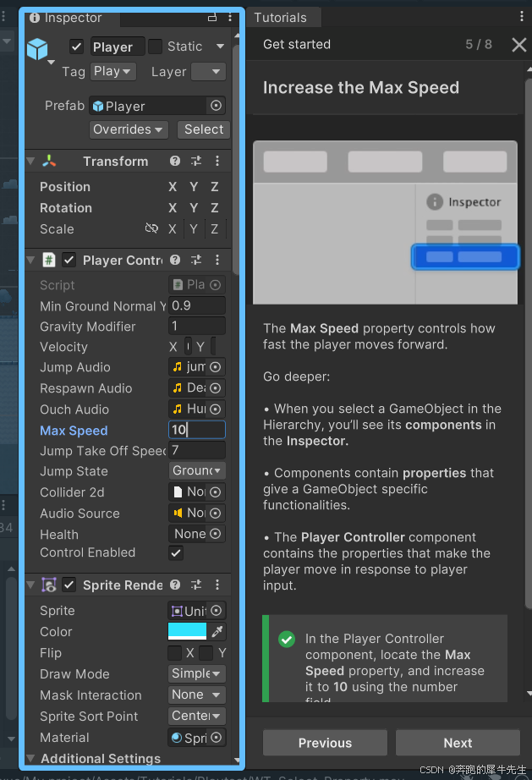Click the Player Controller script icon
This screenshot has width=532, height=780.
[49, 260]
